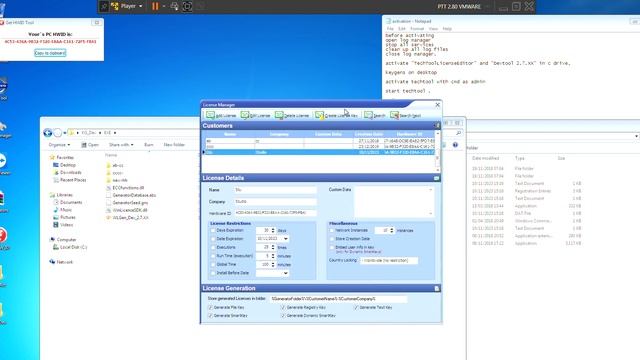Open the Install Before Date dropdown

(x=286, y=273)
